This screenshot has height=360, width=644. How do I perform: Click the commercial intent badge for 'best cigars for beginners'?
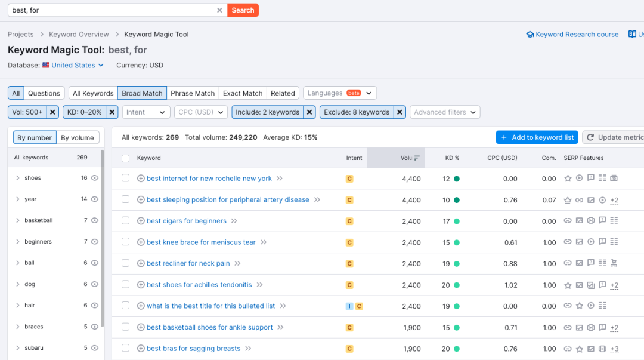(349, 221)
